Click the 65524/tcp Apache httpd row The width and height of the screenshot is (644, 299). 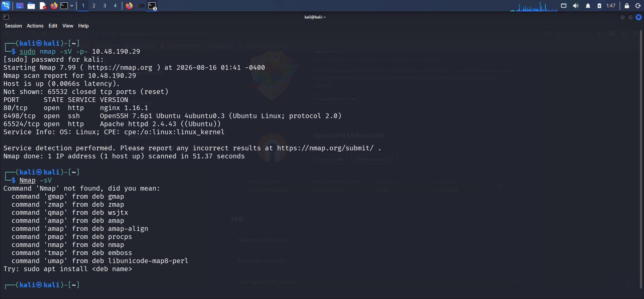coord(112,124)
